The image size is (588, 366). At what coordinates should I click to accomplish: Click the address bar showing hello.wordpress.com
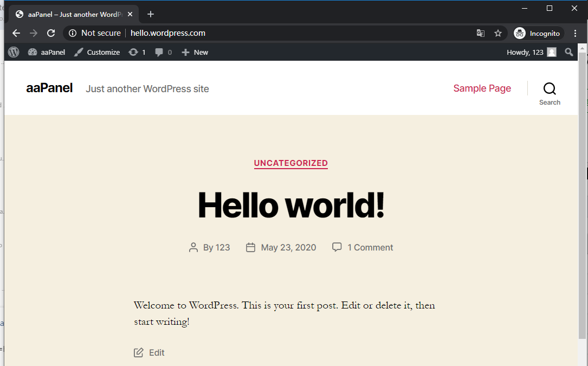271,33
